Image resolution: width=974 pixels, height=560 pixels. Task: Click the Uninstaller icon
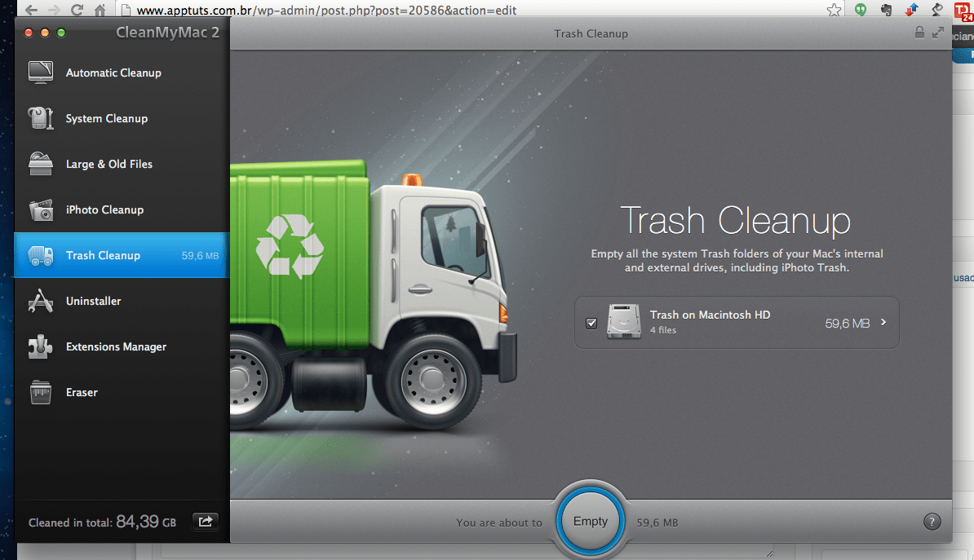coord(40,301)
